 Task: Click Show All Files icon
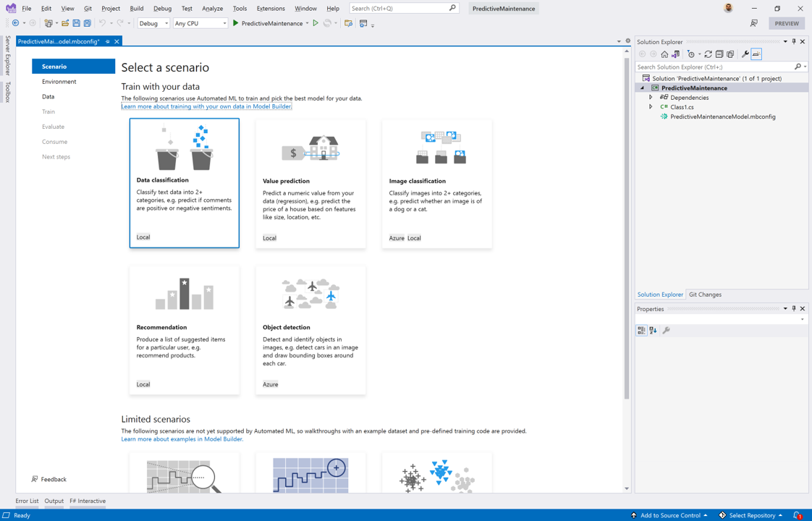pyautogui.click(x=730, y=54)
